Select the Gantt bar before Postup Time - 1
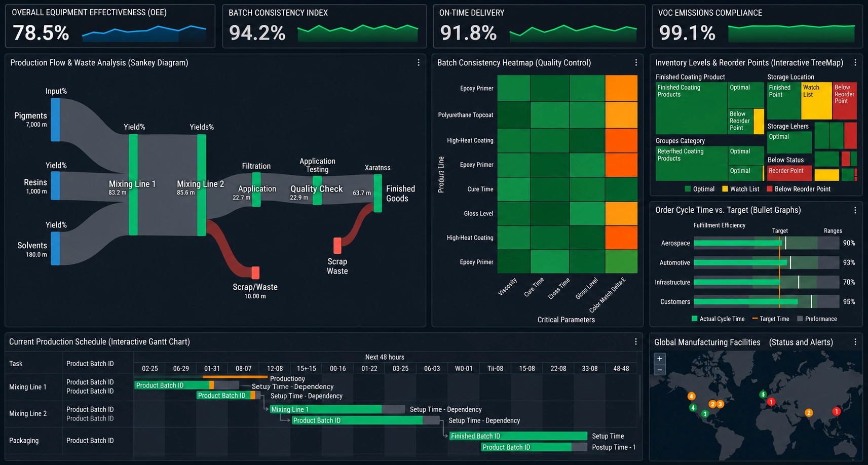The image size is (868, 465). (x=533, y=447)
